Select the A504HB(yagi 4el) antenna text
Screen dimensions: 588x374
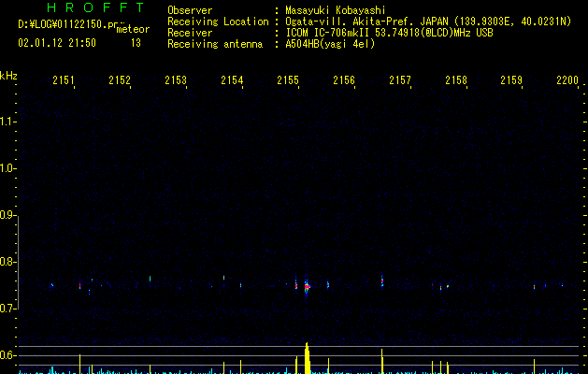tap(330, 44)
